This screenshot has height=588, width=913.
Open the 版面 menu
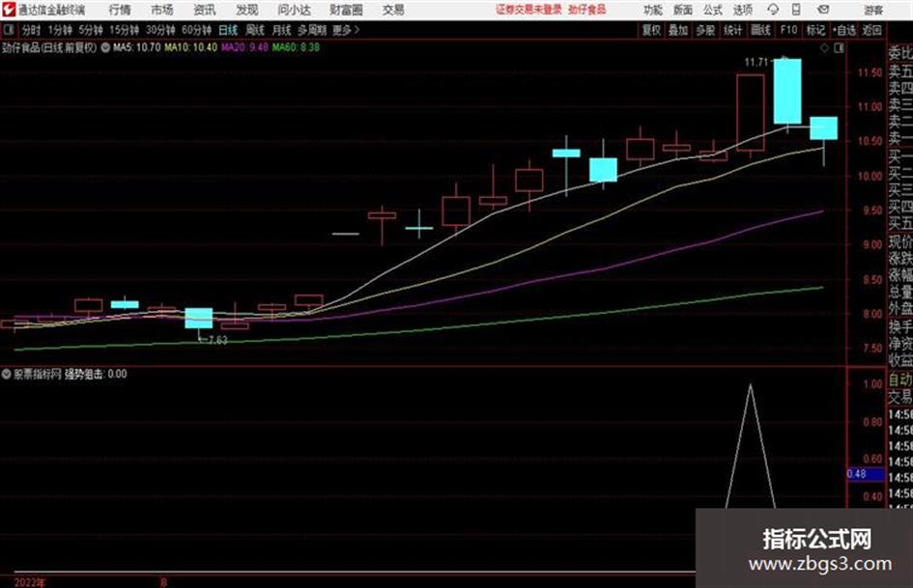coord(682,10)
